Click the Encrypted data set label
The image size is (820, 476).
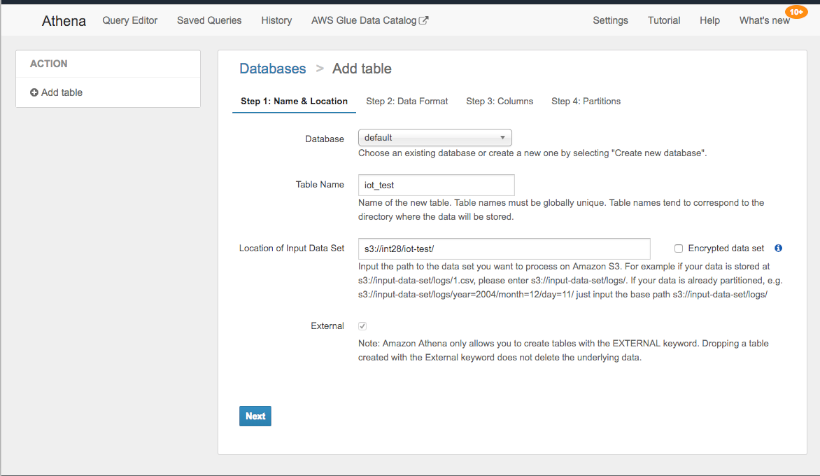pos(726,248)
